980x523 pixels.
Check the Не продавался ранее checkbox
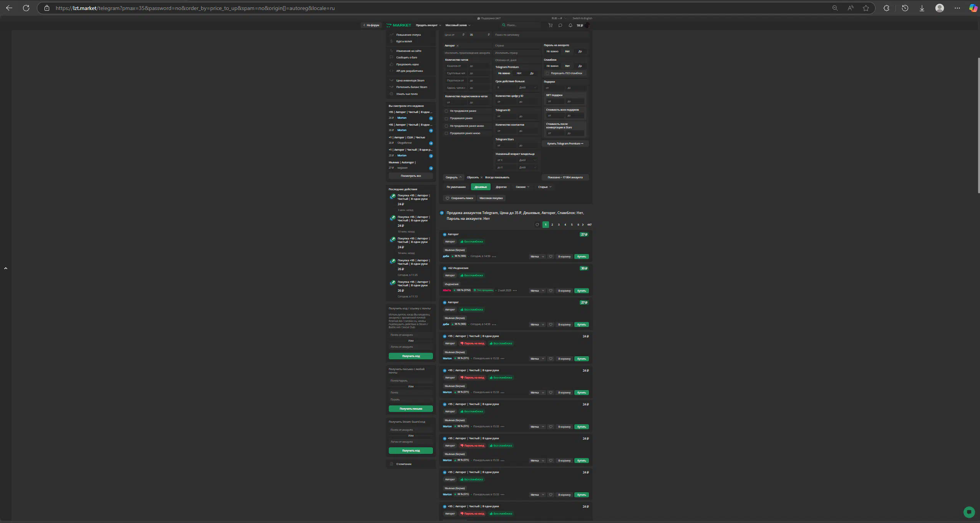coord(446,111)
